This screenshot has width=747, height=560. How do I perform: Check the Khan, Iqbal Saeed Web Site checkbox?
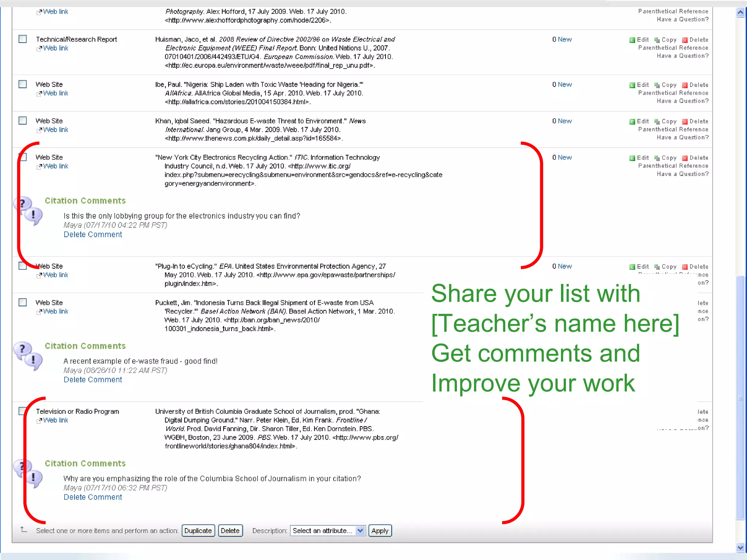pyautogui.click(x=23, y=121)
